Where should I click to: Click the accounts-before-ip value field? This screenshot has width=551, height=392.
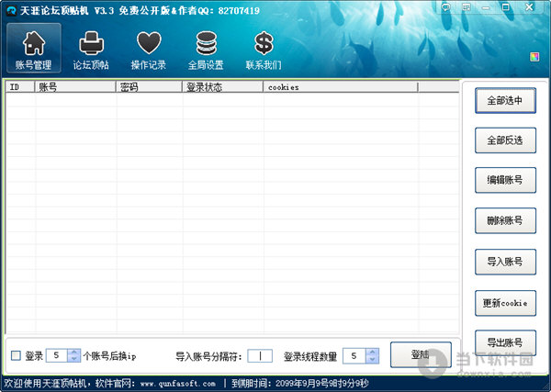coord(57,356)
